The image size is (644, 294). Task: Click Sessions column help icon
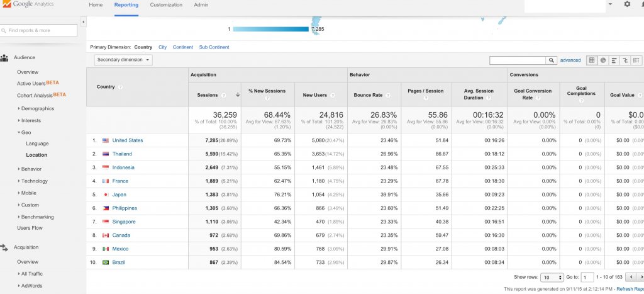click(x=224, y=95)
